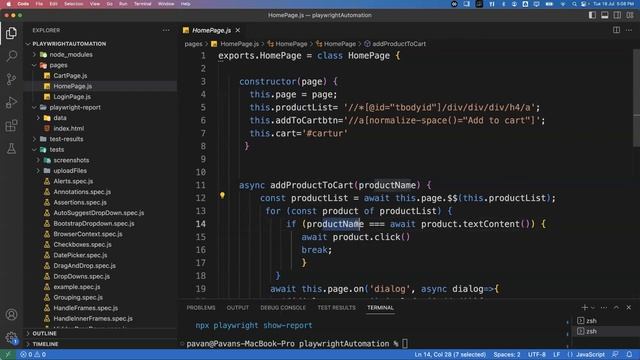Split the editor to the right
This screenshot has height=360, width=640.
(616, 30)
